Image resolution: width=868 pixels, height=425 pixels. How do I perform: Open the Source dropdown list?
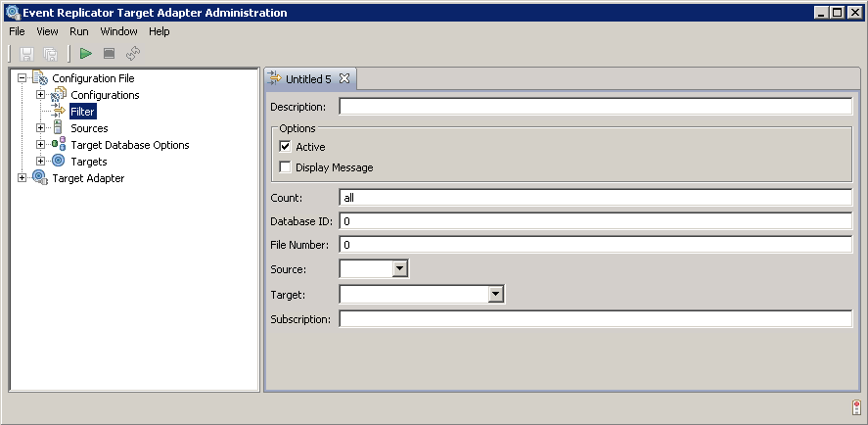coord(399,268)
